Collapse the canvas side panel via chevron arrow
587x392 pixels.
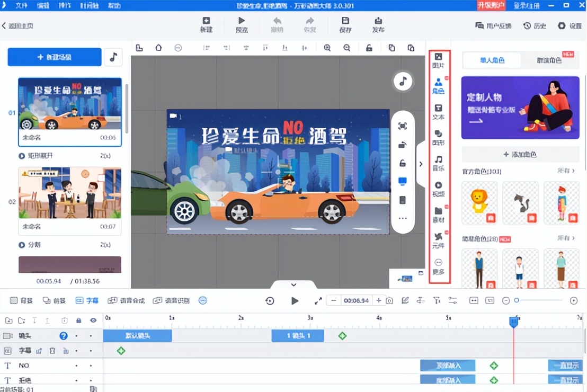tap(421, 164)
